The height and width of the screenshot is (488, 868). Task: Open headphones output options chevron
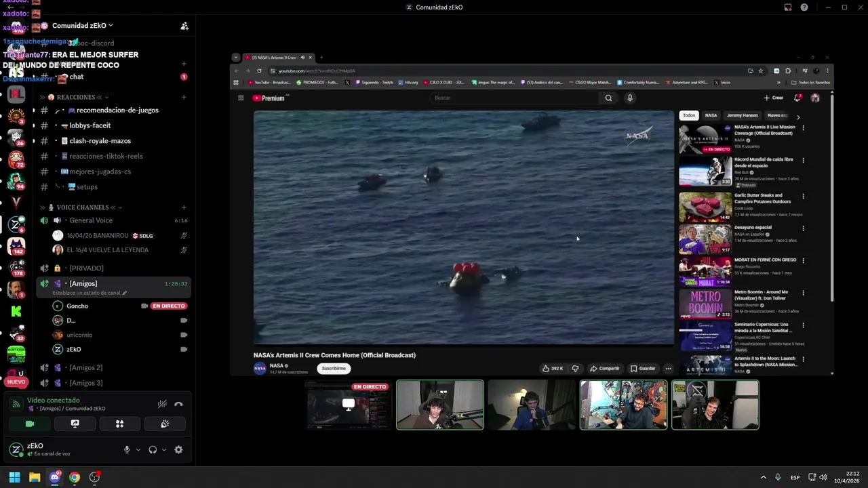point(164,449)
